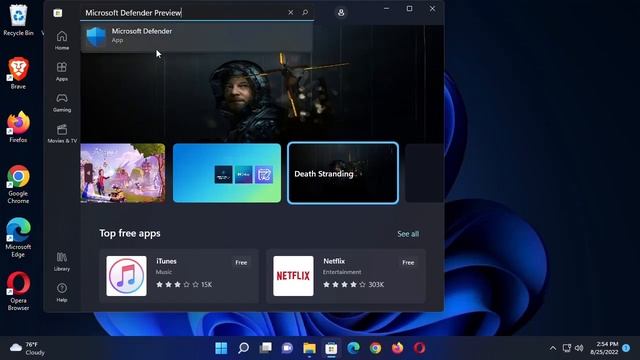Open the Library in the sidebar
The height and width of the screenshot is (360, 640).
click(62, 261)
